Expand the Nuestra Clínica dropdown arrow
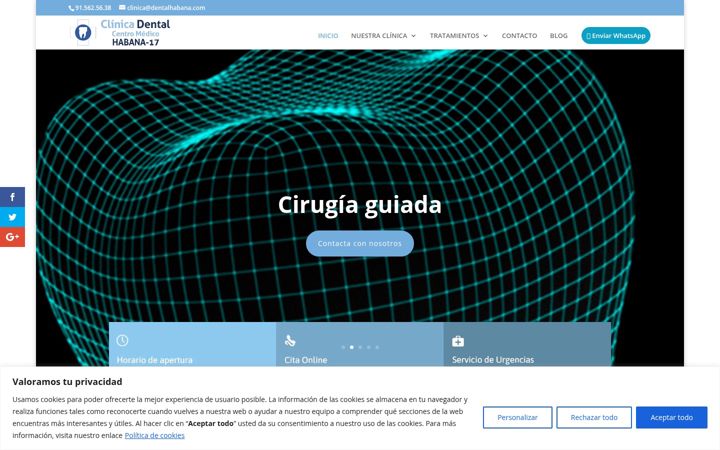 (413, 36)
